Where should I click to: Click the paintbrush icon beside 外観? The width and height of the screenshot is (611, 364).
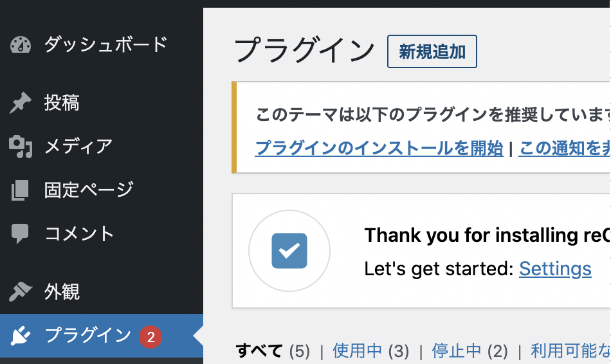[x=21, y=292]
